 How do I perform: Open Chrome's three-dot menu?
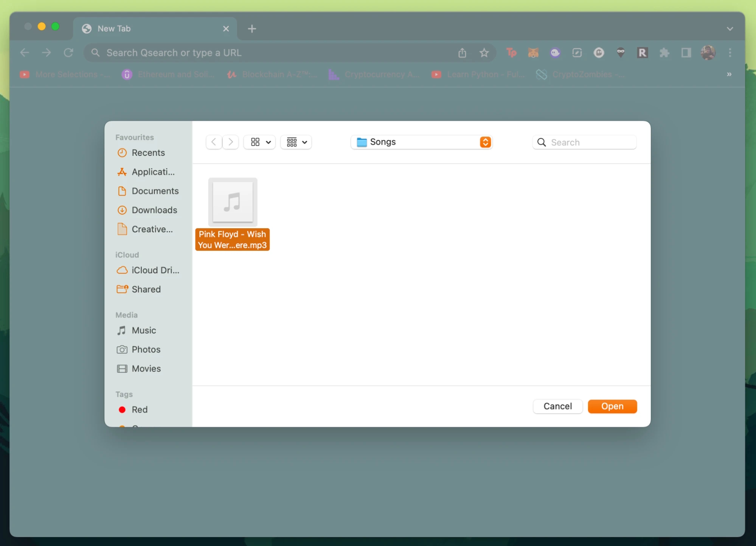pos(730,53)
